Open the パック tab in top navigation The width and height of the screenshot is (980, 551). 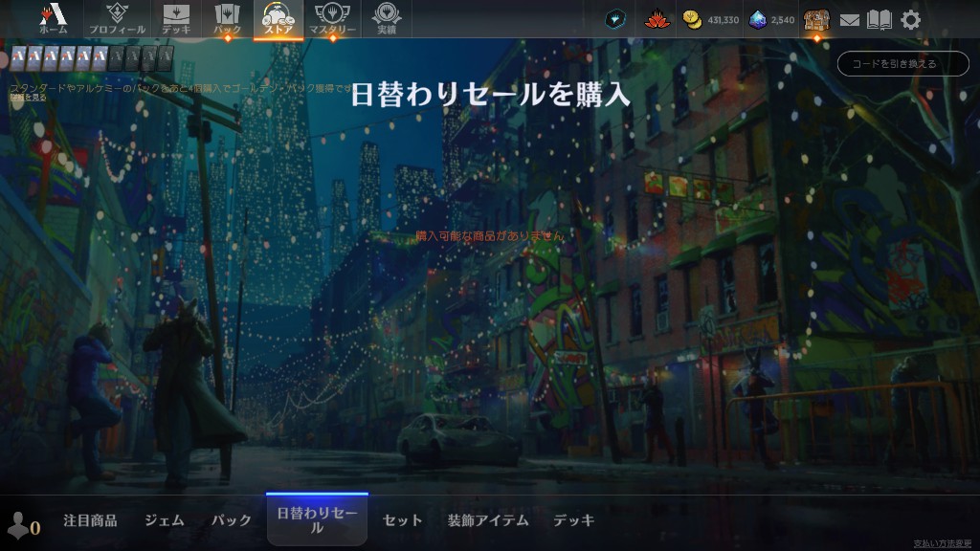click(228, 18)
